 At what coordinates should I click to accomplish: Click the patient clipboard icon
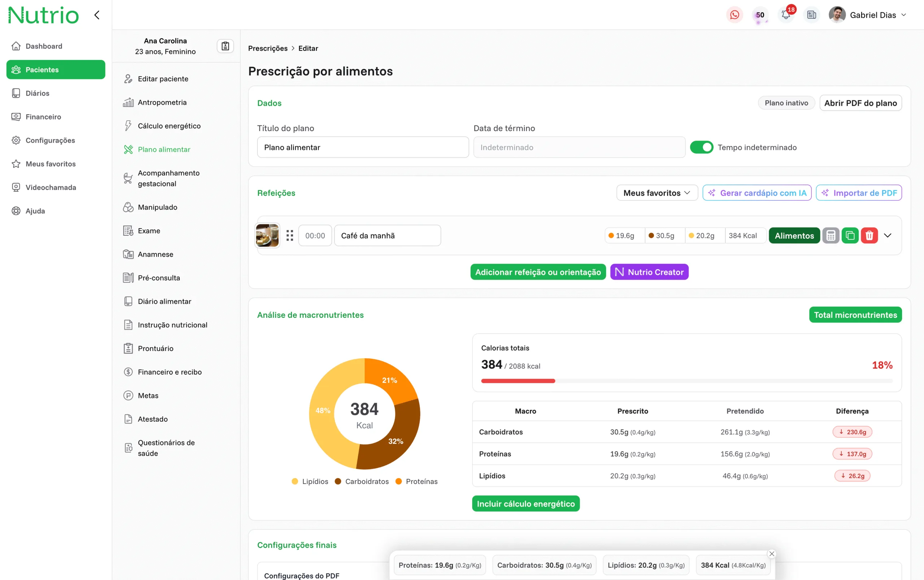point(226,46)
